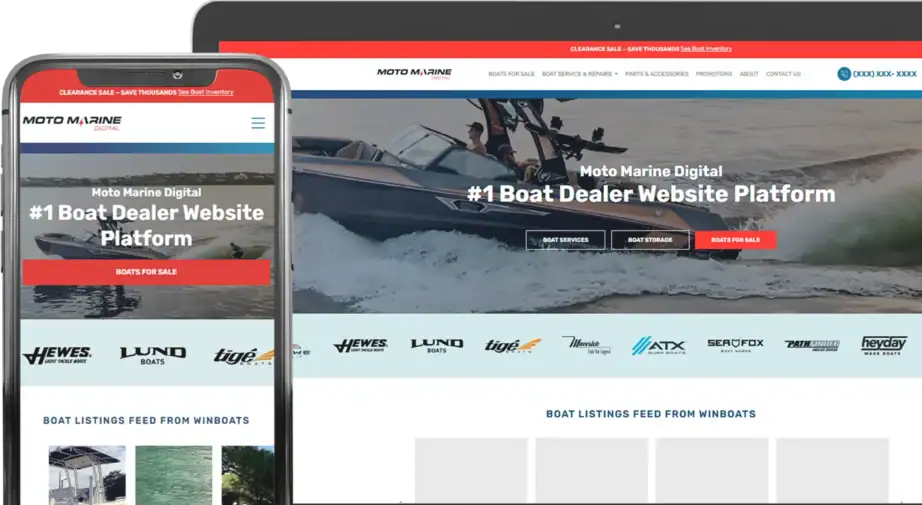Click the Moto Marine logo on desktop
The height and width of the screenshot is (505, 922).
[414, 73]
